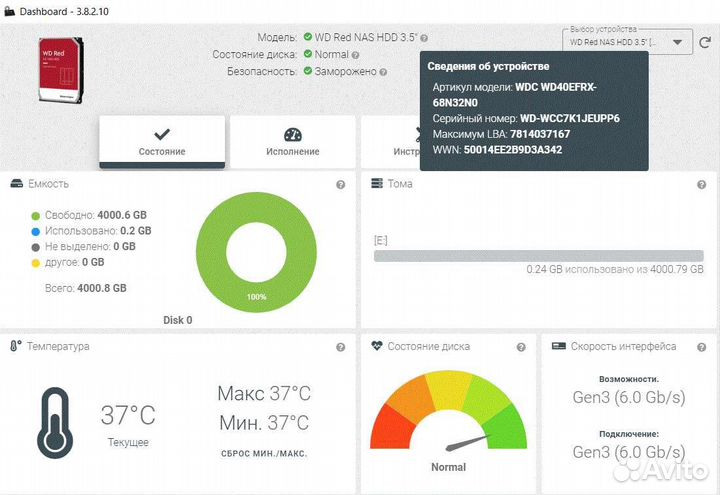Screen dimensions: 720x495
Task: Open help for the Состояние диска gauge panel
Action: pyautogui.click(x=521, y=347)
